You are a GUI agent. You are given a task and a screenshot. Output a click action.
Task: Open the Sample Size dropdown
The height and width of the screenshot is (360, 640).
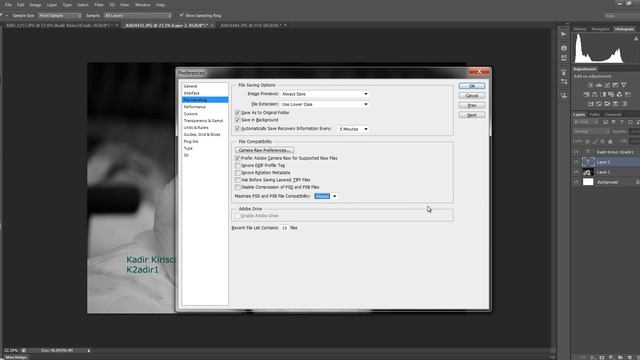click(x=60, y=16)
